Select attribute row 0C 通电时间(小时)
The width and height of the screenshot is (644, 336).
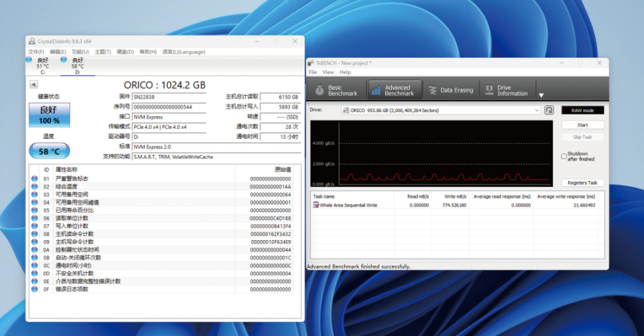162,266
